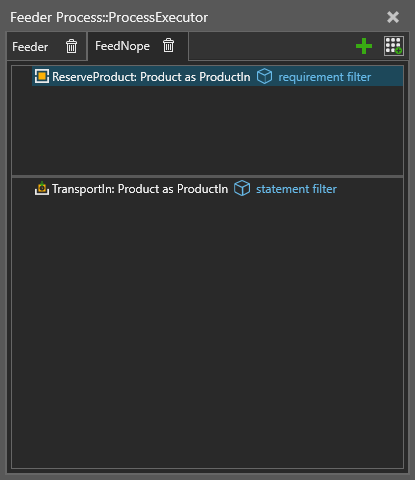Click empty tab strip area right of FeedNope
Viewport: 415px width, 480px height.
[270, 46]
